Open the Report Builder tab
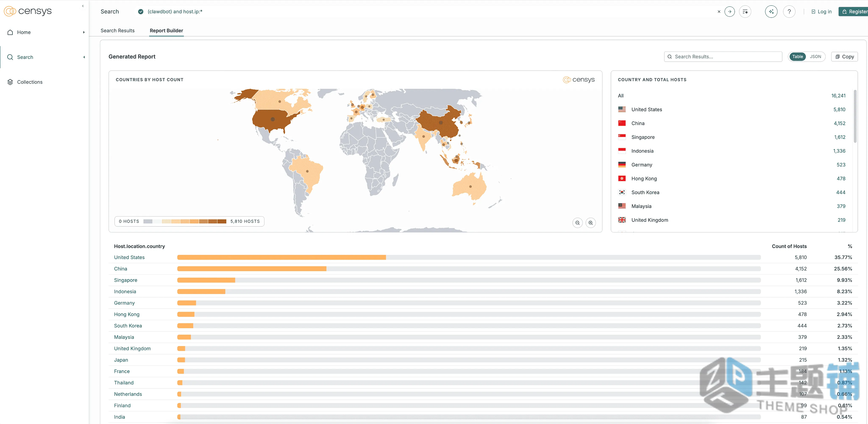 tap(166, 30)
